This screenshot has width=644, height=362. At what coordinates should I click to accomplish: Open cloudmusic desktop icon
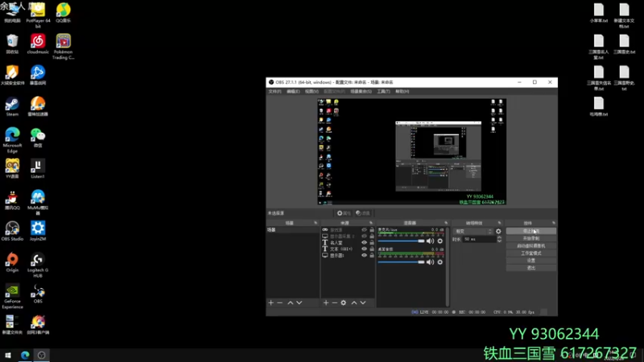click(x=38, y=44)
